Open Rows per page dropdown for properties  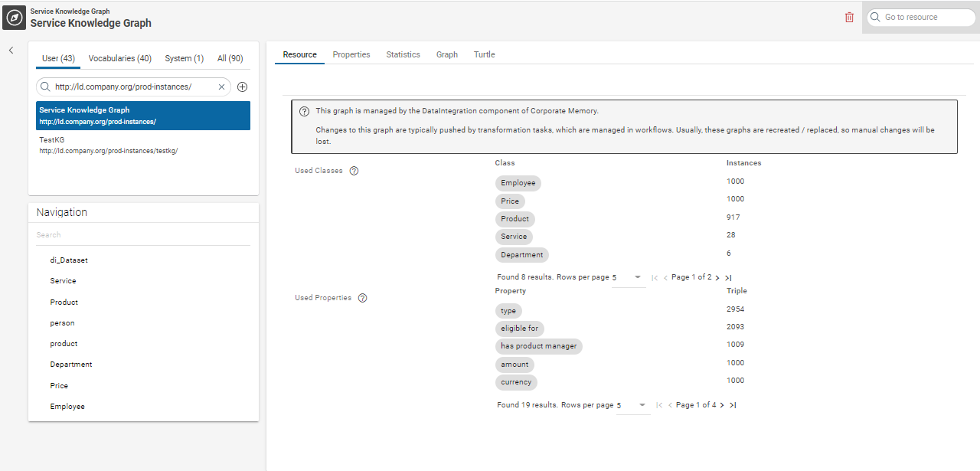pyautogui.click(x=633, y=405)
